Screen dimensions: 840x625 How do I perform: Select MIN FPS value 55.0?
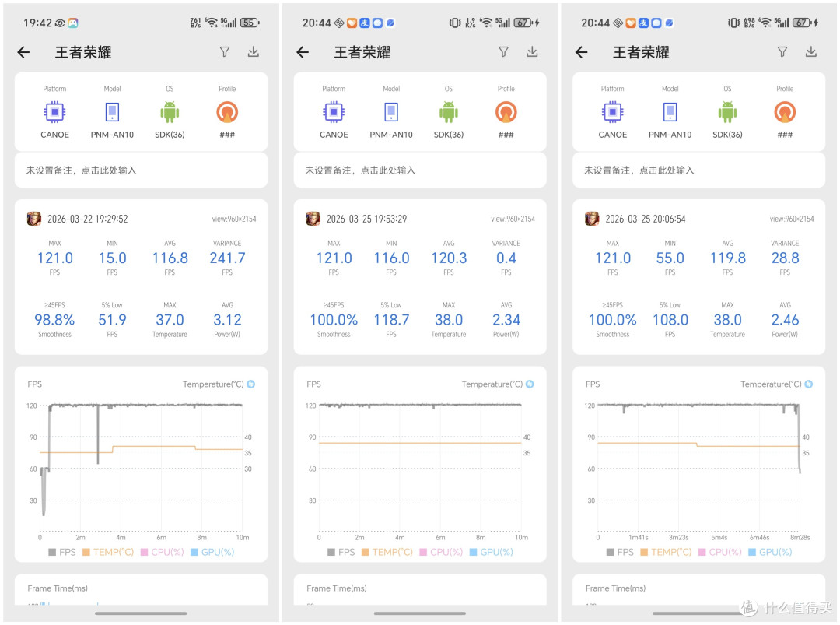click(x=670, y=258)
